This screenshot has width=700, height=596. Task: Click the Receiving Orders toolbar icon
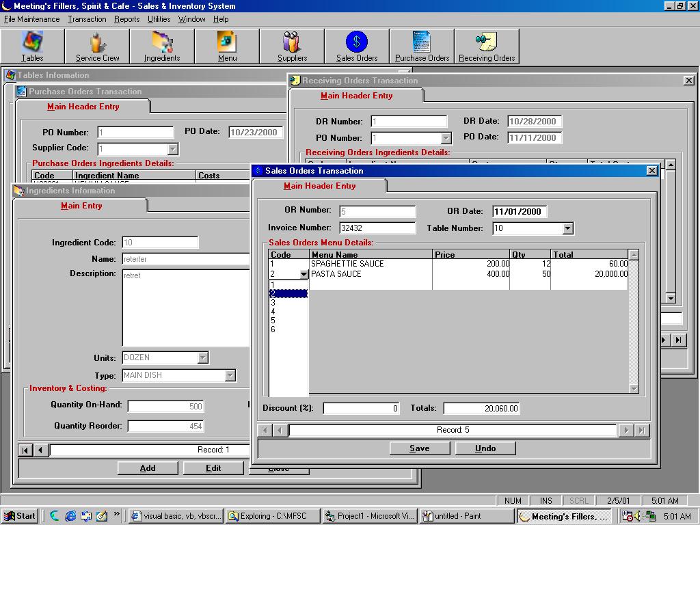pos(487,46)
